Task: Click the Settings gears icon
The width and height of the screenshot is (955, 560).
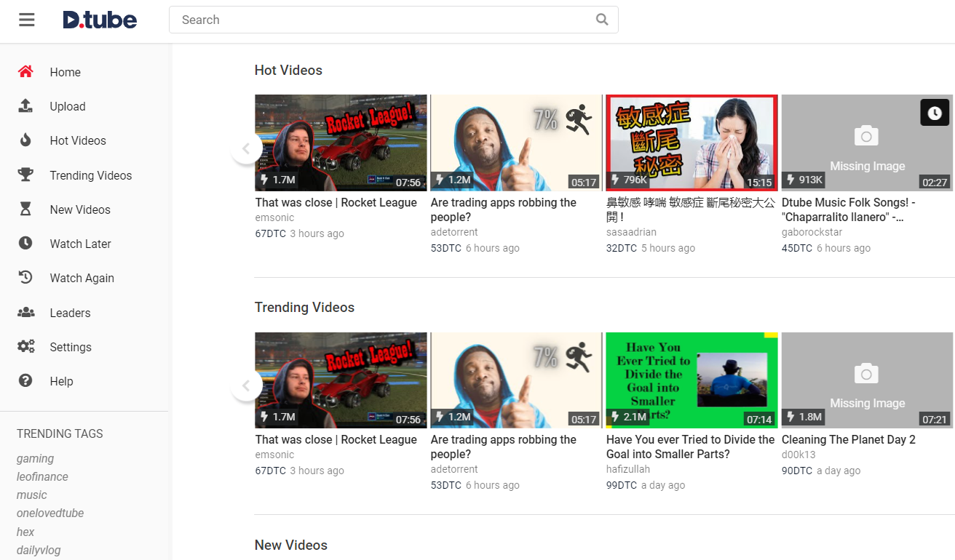Action: click(26, 346)
